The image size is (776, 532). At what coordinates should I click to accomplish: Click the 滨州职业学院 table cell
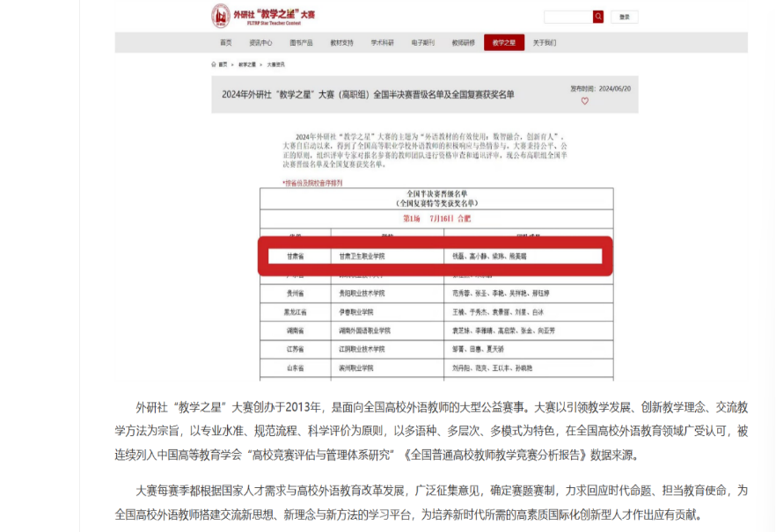tap(387, 368)
